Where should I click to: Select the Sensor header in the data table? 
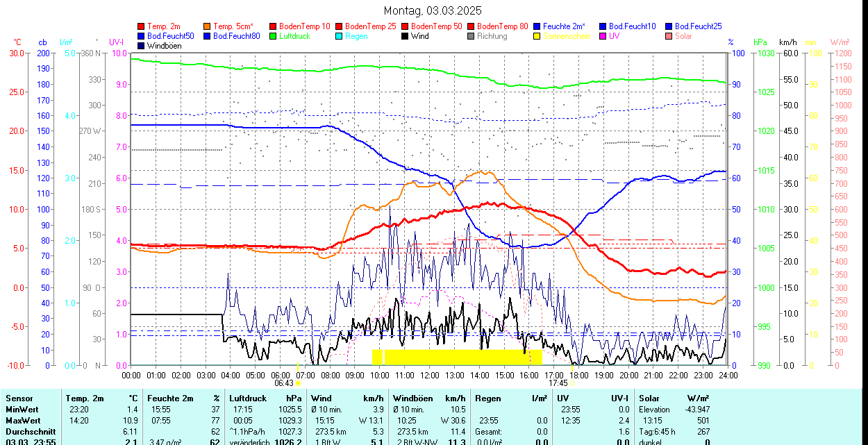point(19,398)
